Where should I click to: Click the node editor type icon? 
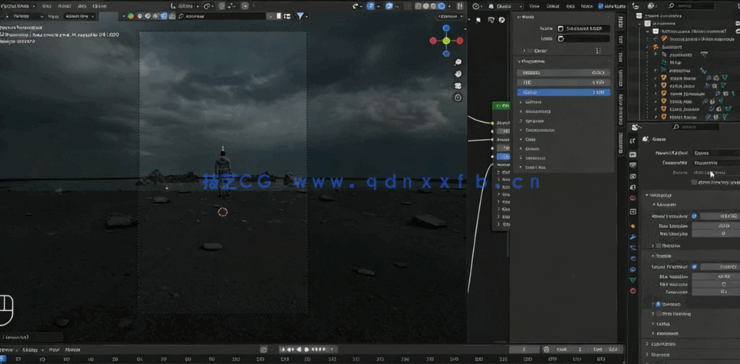(476, 7)
